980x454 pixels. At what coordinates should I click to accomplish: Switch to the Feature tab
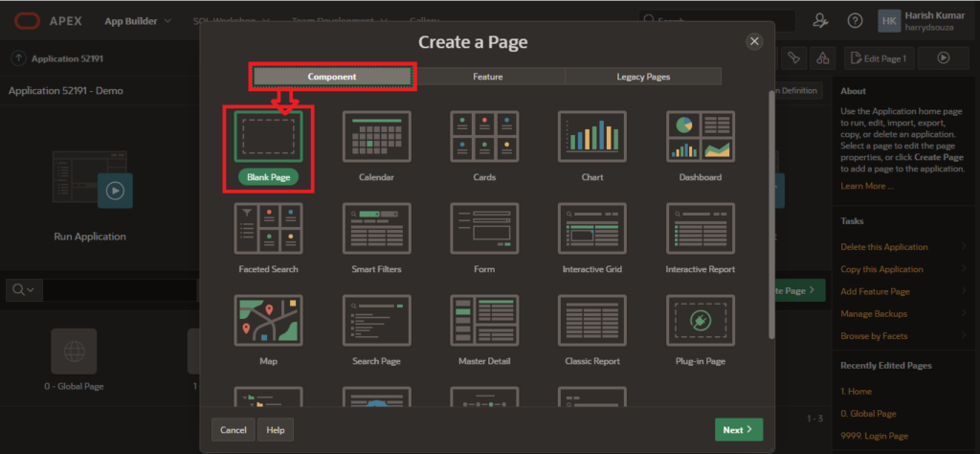click(x=487, y=77)
